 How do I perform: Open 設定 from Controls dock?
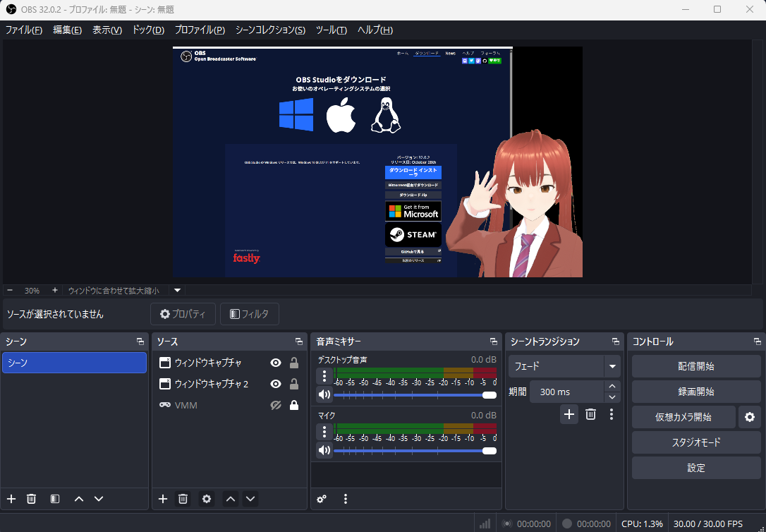[696, 468]
